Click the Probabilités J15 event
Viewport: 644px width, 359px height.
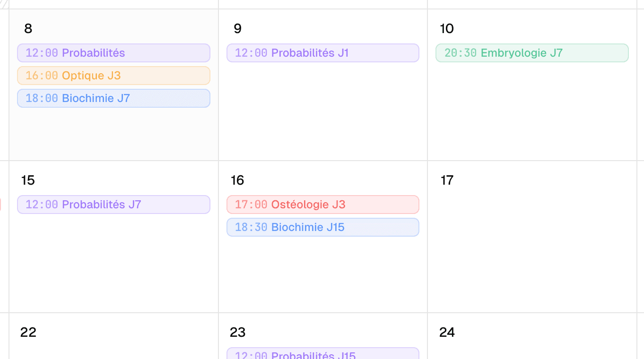tap(323, 354)
